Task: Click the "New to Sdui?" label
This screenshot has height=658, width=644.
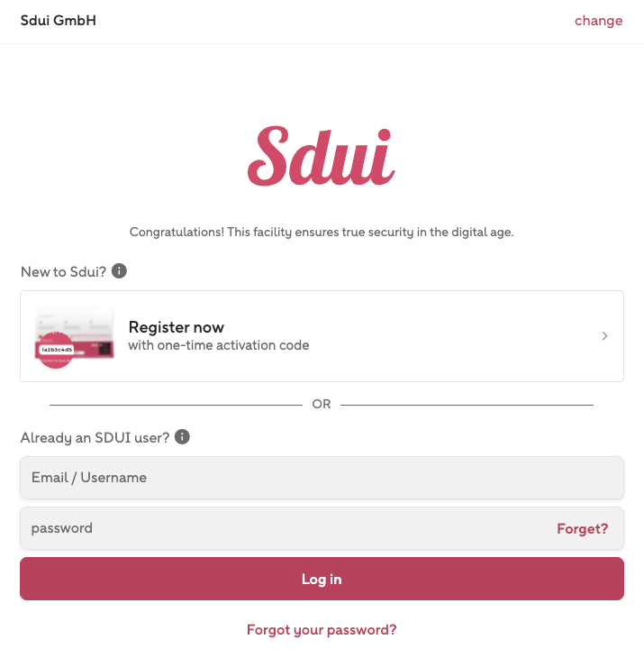Action: tap(63, 271)
